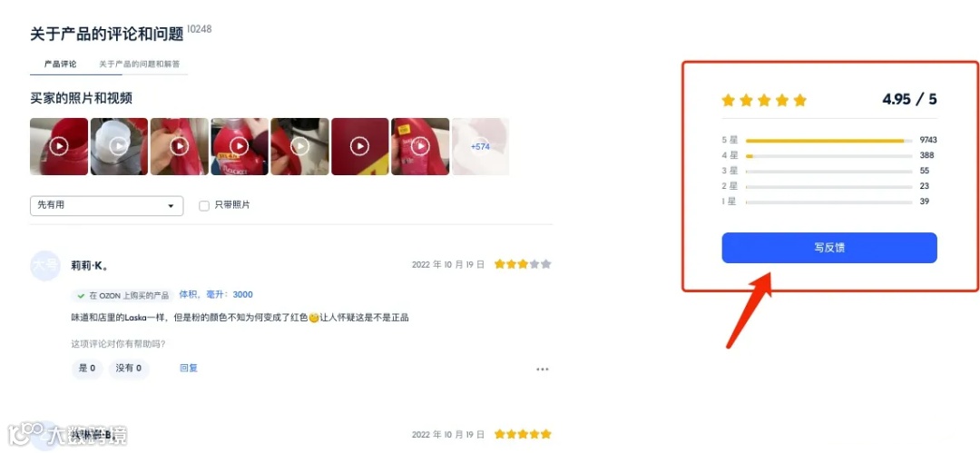The height and width of the screenshot is (453, 980).
Task: Open the +574 more media thumbnail
Action: click(x=480, y=146)
